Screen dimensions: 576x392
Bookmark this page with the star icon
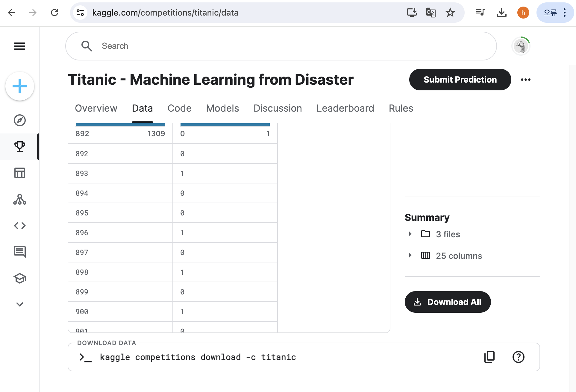click(450, 13)
